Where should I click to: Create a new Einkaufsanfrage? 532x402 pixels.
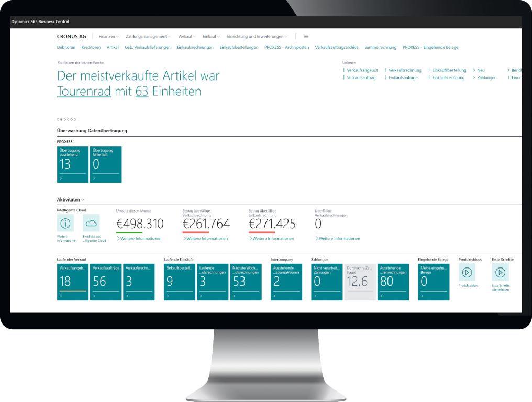point(401,77)
